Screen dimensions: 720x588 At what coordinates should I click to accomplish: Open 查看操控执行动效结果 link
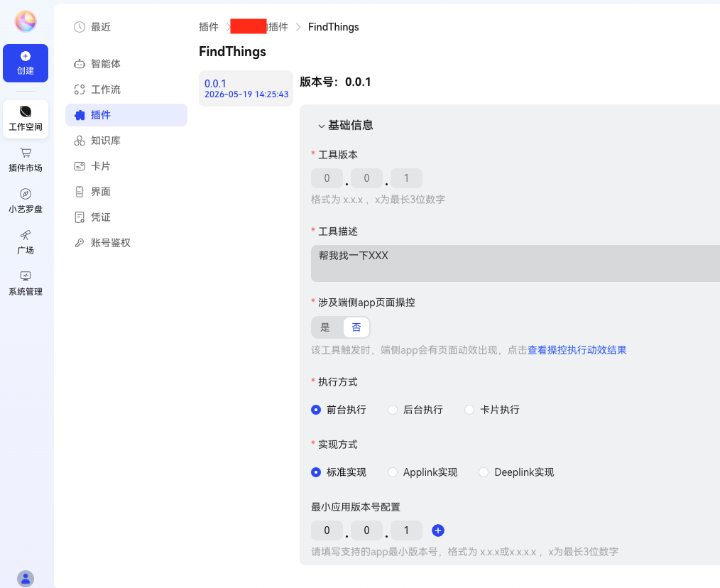(x=577, y=350)
